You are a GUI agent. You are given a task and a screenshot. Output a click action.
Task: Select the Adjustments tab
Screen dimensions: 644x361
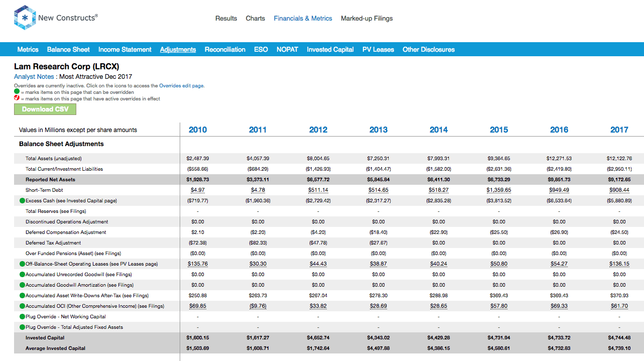tap(178, 49)
